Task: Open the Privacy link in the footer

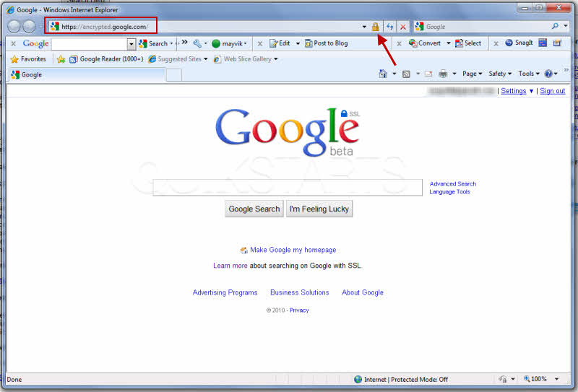Action: [299, 310]
